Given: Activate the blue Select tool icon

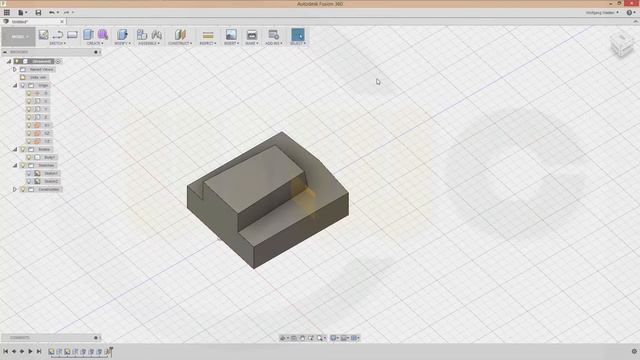Looking at the screenshot, I should pyautogui.click(x=298, y=35).
